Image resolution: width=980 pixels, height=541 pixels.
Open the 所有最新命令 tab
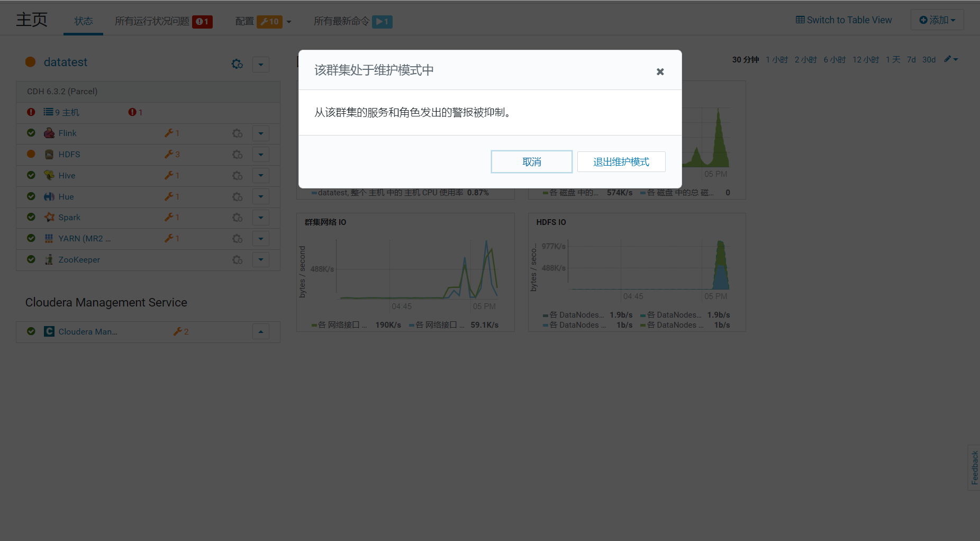(353, 21)
